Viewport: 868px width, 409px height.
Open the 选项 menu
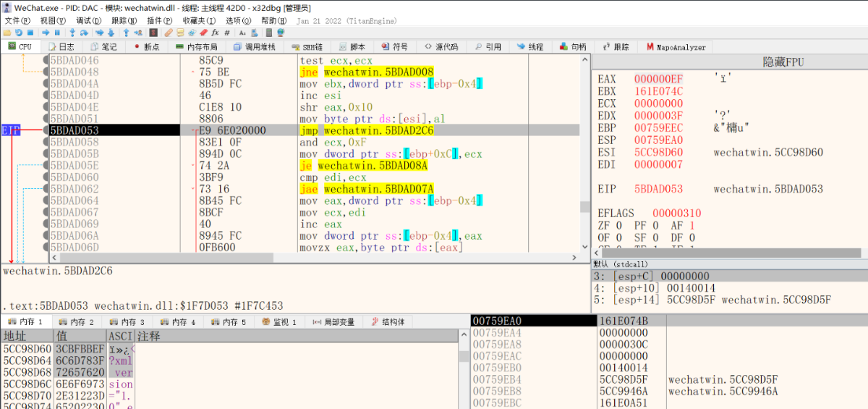point(238,20)
